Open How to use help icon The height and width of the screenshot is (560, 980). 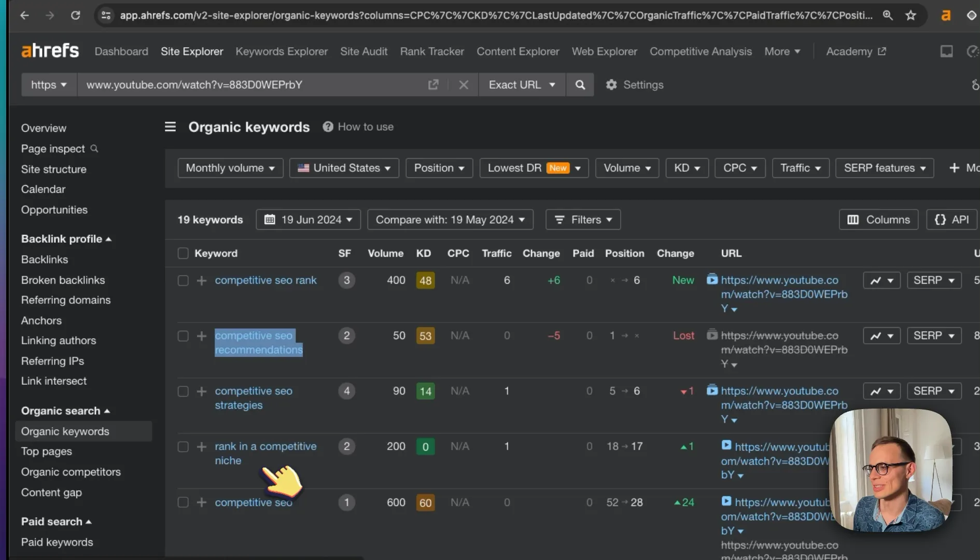point(328,127)
